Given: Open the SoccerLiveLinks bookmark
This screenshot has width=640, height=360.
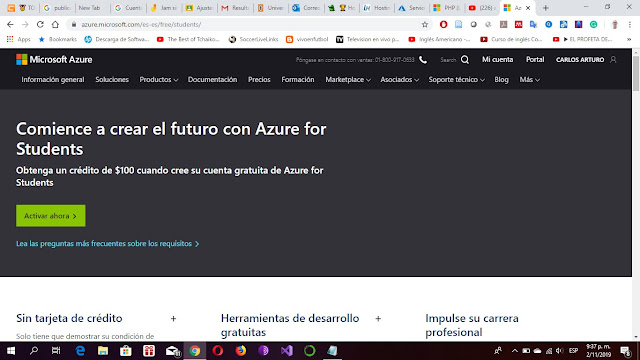Looking at the screenshot, I should [x=253, y=40].
